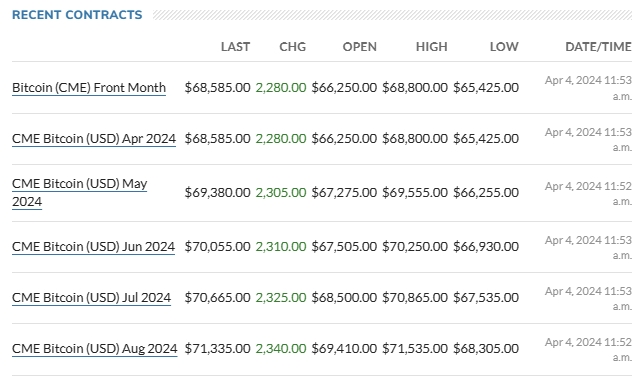641x376 pixels.
Task: Select Aug 2024 change 2,340.00
Action: [281, 349]
